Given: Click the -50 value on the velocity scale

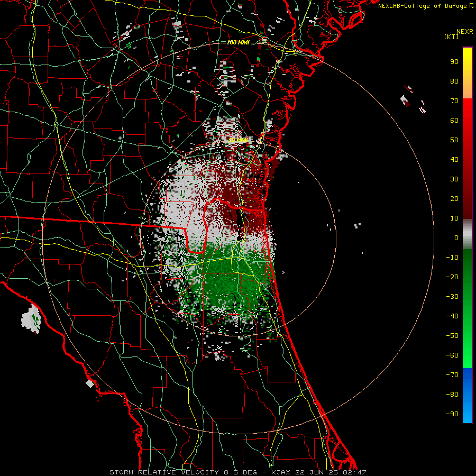Looking at the screenshot, I should tap(452, 336).
